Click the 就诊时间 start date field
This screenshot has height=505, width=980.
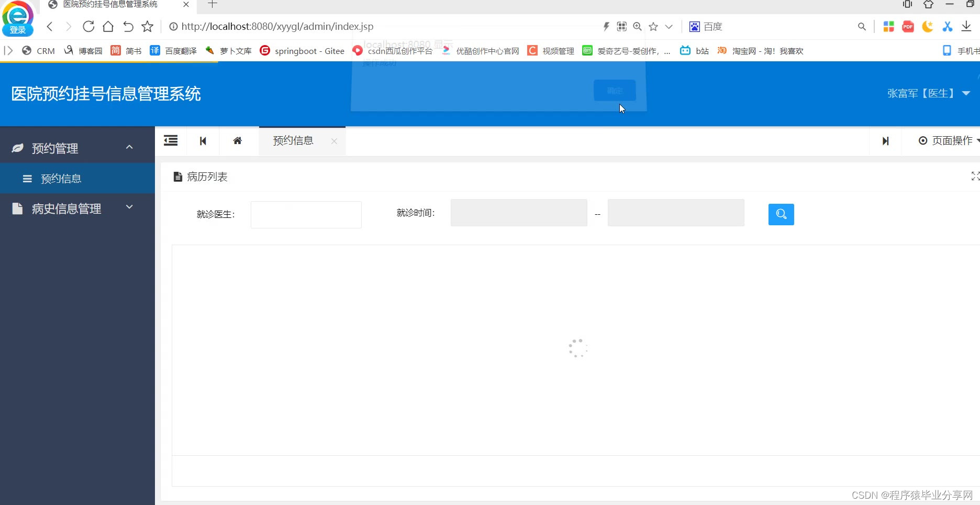tap(519, 213)
